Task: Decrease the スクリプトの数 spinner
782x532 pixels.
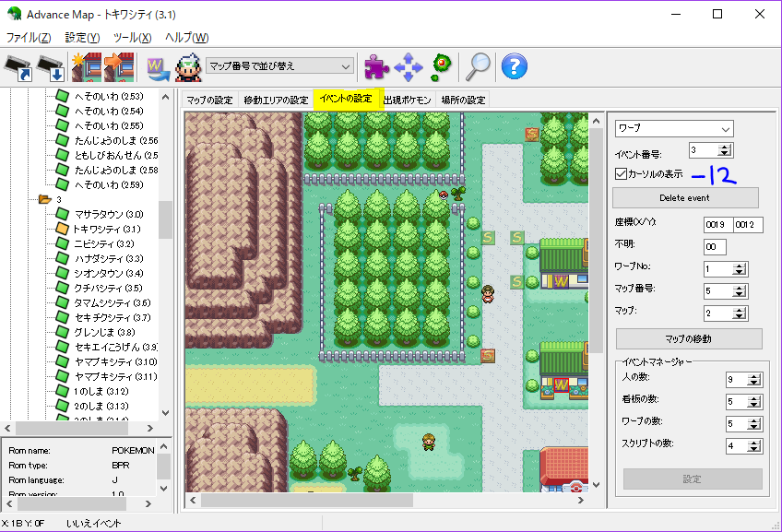Action: click(x=754, y=449)
